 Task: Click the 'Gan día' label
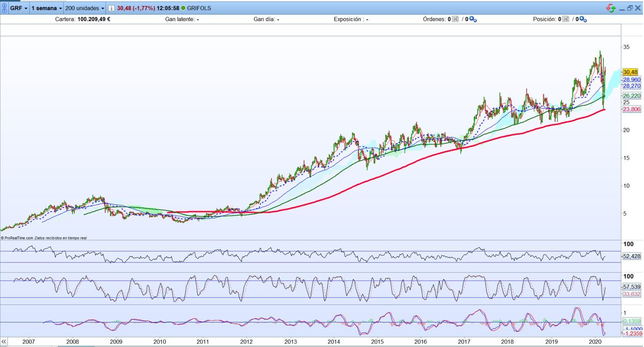(x=264, y=19)
